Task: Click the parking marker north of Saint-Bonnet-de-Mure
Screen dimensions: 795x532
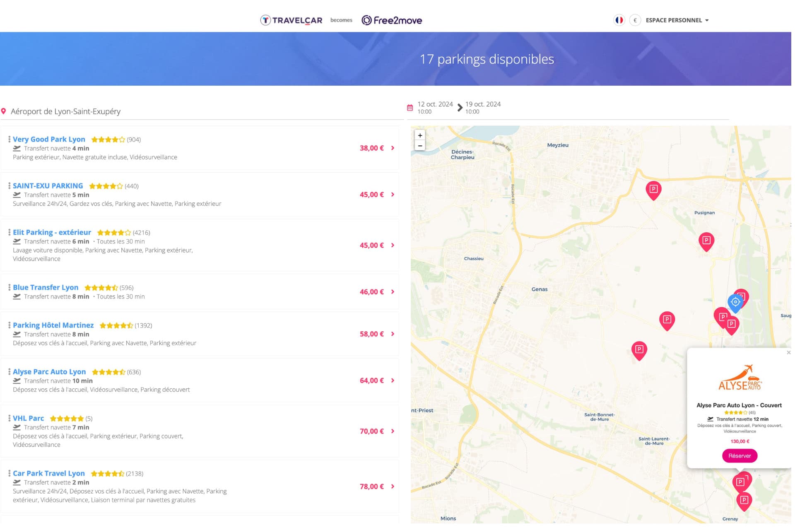Action: point(639,350)
